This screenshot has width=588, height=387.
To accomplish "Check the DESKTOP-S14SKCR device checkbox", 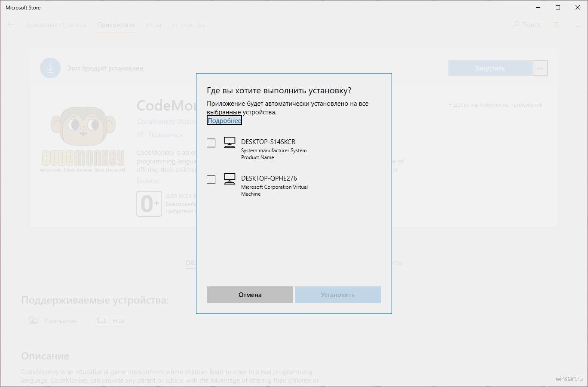I will tap(211, 143).
